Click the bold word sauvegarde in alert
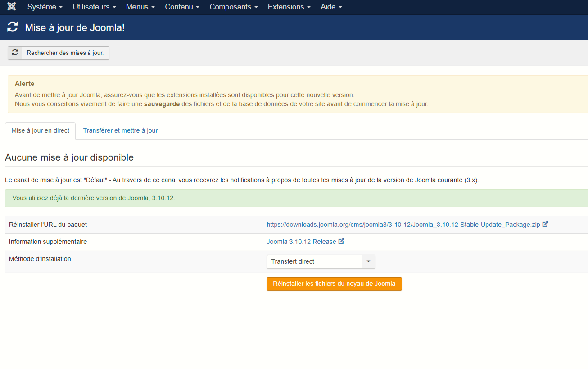This screenshot has height=369, width=588. 162,104
